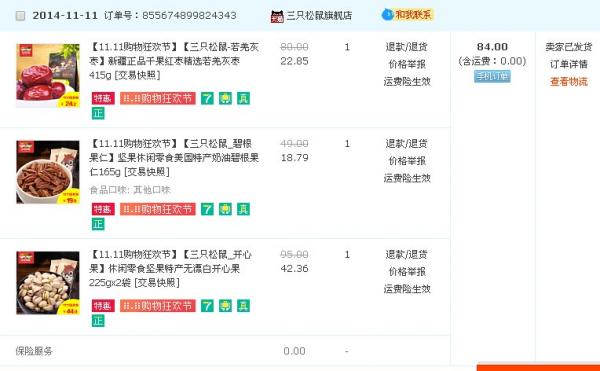This screenshot has height=371, width=600.
Task: Click the 7-day return badge on red dates item
Action: coord(207,98)
